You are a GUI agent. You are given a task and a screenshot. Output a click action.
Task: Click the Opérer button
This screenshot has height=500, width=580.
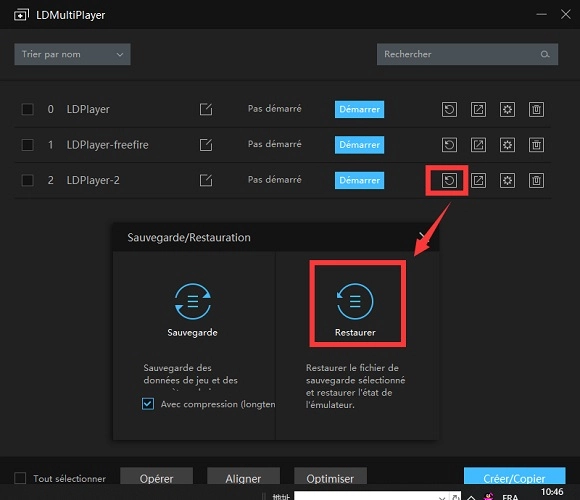pos(156,477)
